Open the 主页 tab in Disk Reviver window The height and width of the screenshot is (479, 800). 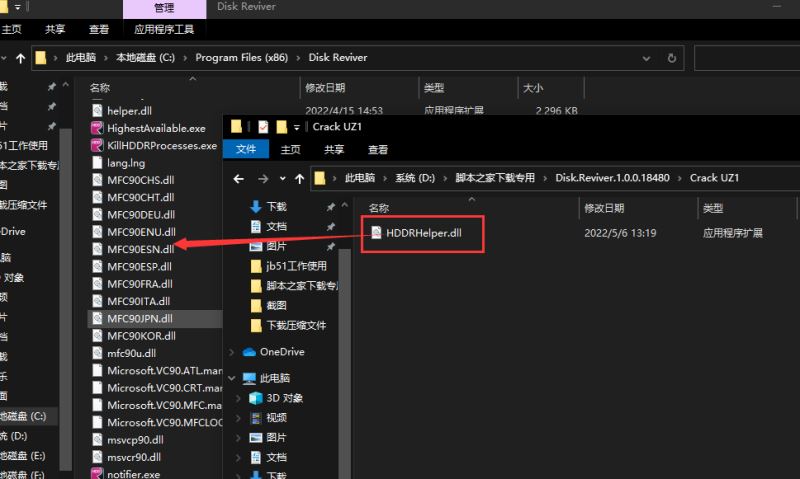click(11, 30)
